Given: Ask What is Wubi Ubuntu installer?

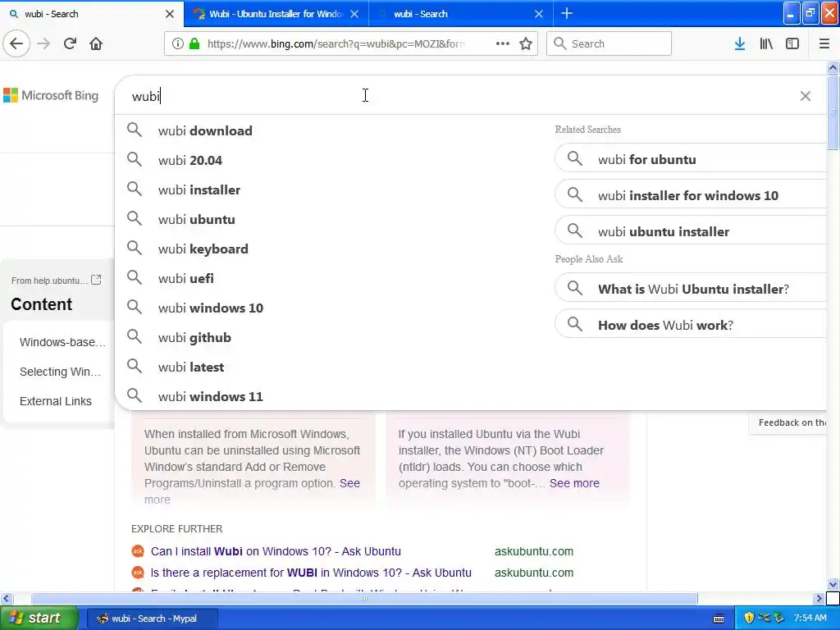Looking at the screenshot, I should point(691,288).
